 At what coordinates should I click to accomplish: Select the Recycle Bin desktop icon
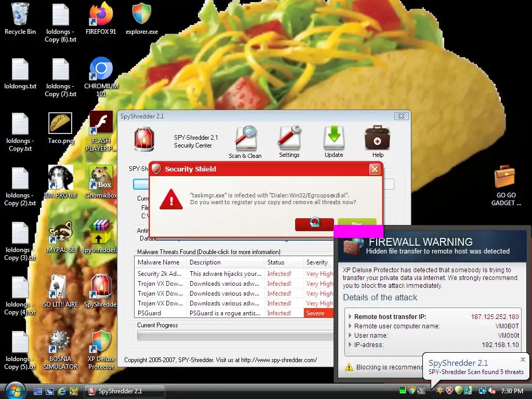(20, 19)
